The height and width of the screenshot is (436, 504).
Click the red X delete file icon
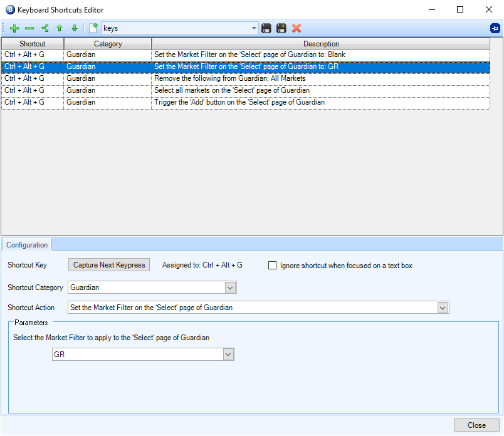pyautogui.click(x=297, y=28)
